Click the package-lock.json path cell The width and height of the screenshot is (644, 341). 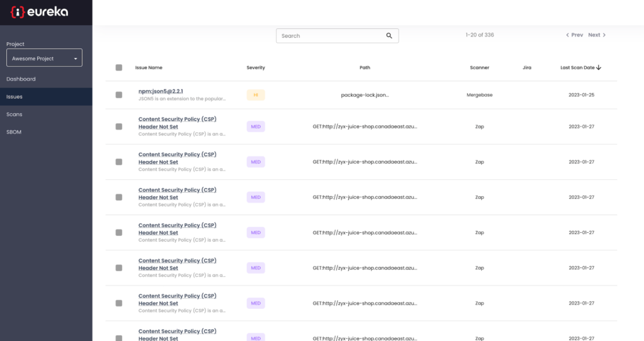[365, 95]
